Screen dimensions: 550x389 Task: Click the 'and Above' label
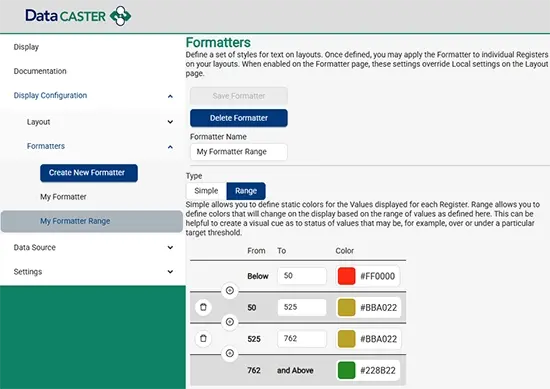295,370
